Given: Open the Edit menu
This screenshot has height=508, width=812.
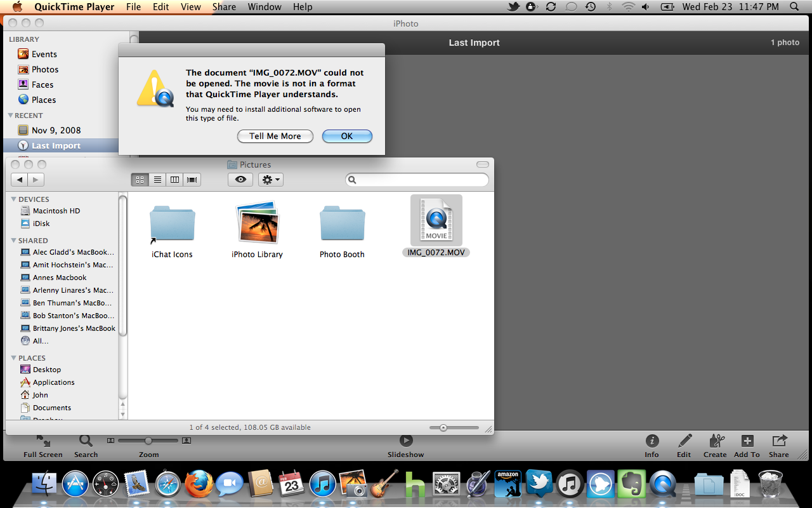Looking at the screenshot, I should [161, 7].
